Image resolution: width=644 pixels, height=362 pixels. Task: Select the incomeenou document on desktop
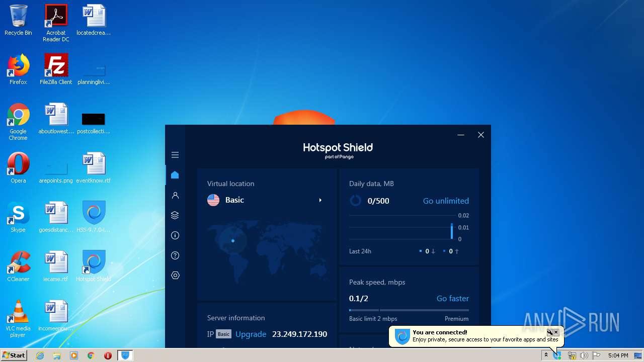click(56, 316)
